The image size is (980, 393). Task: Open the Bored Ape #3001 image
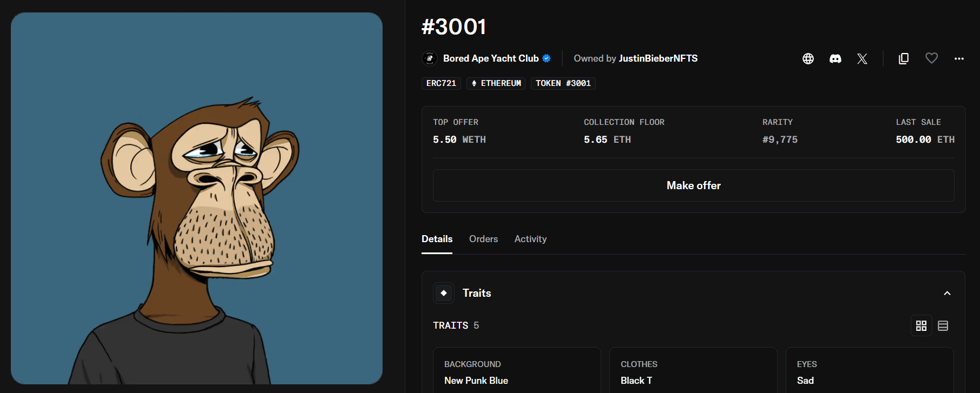click(x=196, y=198)
